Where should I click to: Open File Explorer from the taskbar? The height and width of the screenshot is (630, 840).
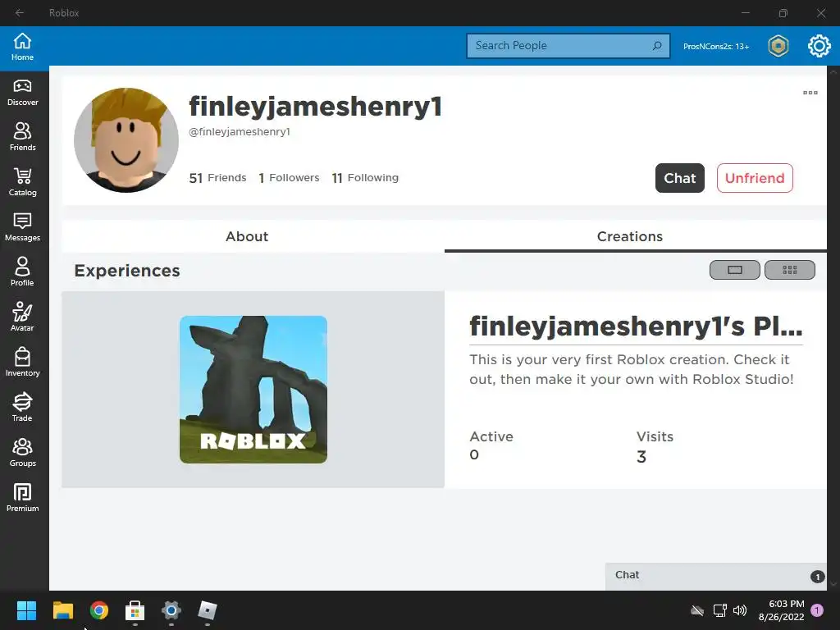click(x=62, y=610)
